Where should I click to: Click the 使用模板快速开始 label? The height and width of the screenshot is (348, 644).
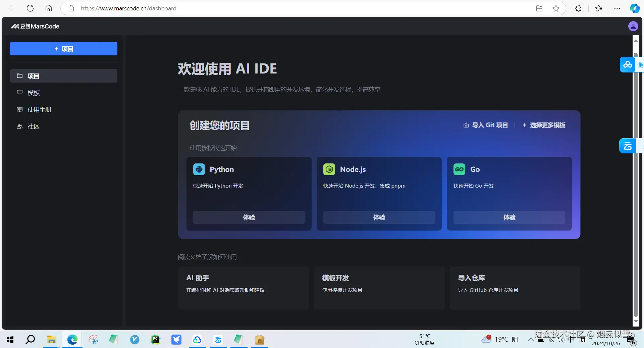click(213, 148)
